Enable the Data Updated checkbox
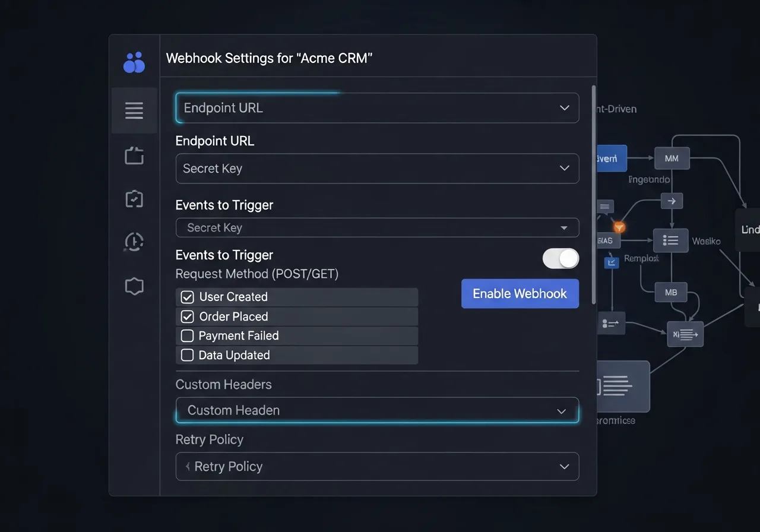Viewport: 760px width, 532px height. tap(188, 356)
